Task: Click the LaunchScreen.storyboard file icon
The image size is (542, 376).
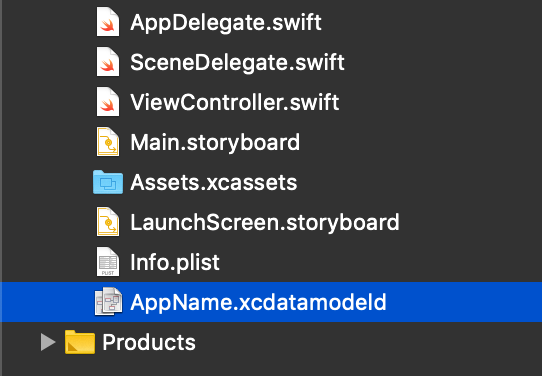Action: point(108,222)
